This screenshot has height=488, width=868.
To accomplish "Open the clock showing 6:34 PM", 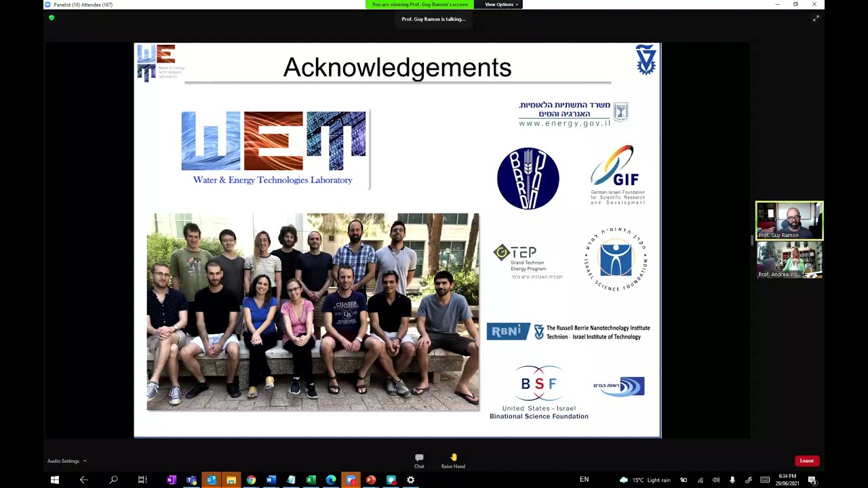I will [787, 480].
